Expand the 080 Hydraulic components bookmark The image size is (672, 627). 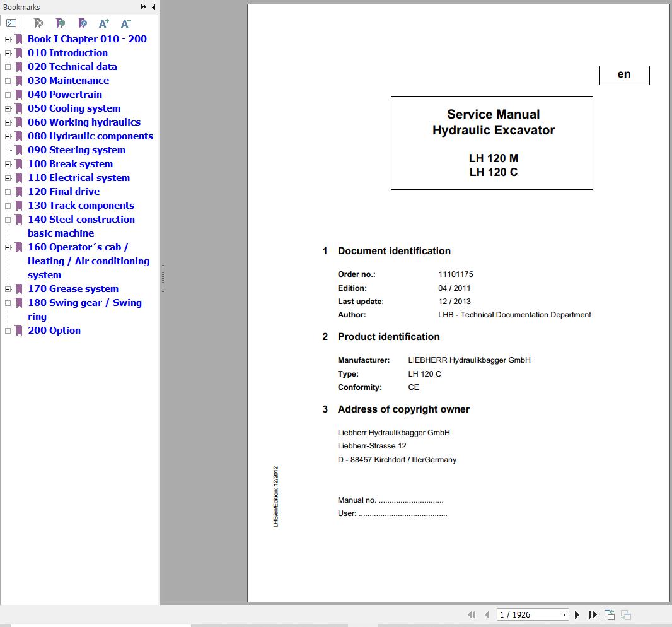click(x=8, y=136)
